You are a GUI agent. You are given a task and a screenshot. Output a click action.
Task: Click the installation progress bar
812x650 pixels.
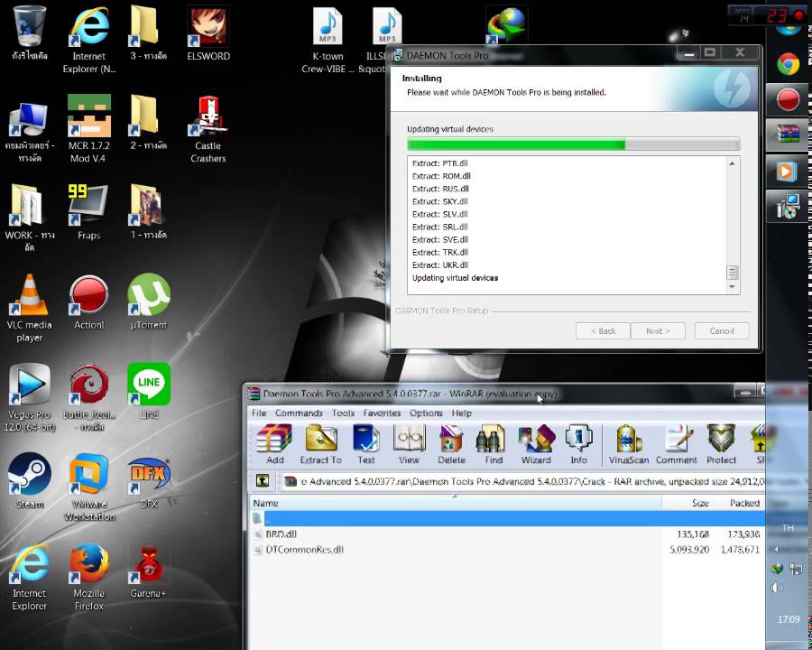[573, 144]
